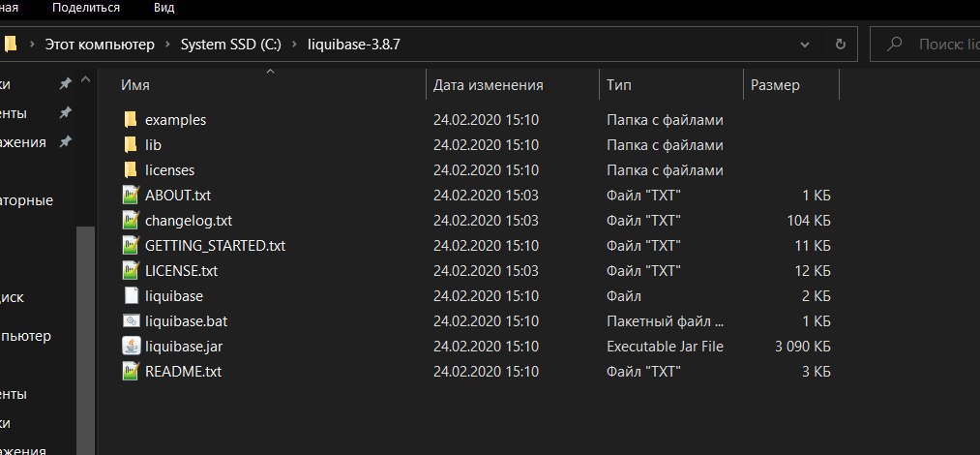The height and width of the screenshot is (455, 980).
Task: Select the lib folder name
Action: pos(153,145)
